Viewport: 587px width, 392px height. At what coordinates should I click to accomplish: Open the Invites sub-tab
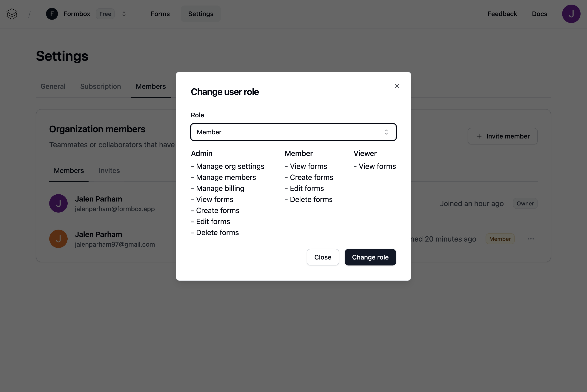(x=109, y=170)
